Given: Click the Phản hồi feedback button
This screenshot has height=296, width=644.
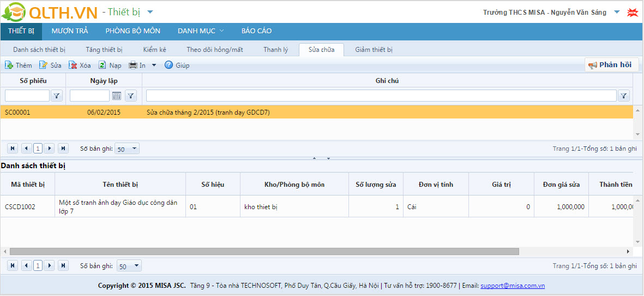Looking at the screenshot, I should pyautogui.click(x=610, y=65).
